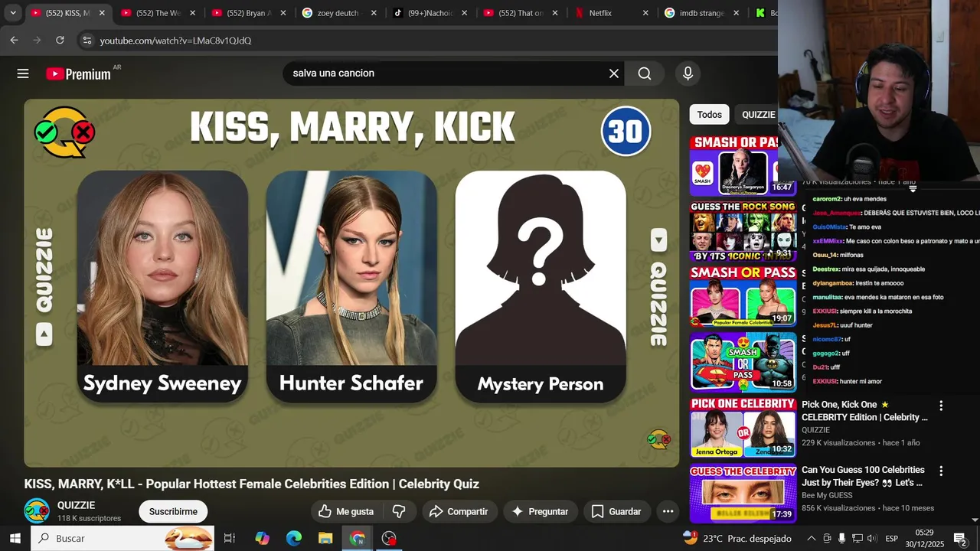The width and height of the screenshot is (980, 551).
Task: Open Can You Guess 100 Celebrities title
Action: tap(863, 476)
